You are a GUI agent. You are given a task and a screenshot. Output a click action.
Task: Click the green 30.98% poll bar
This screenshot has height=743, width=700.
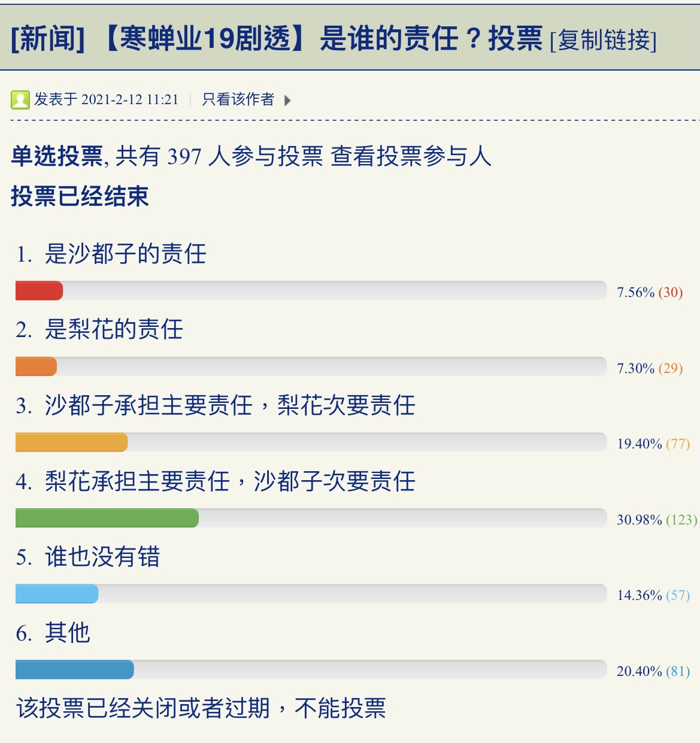click(x=107, y=518)
